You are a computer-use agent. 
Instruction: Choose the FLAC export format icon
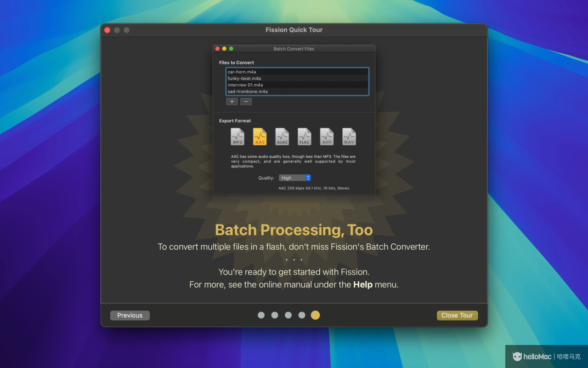305,137
